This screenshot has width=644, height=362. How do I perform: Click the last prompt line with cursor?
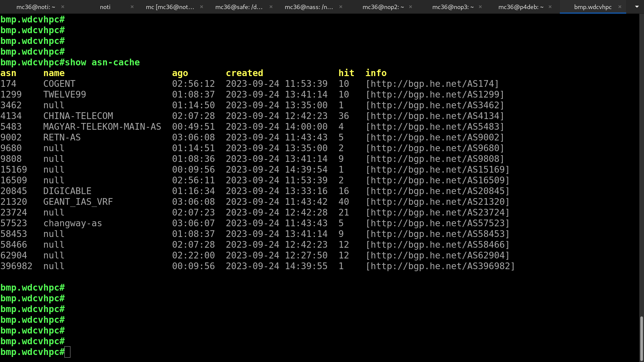point(35,352)
